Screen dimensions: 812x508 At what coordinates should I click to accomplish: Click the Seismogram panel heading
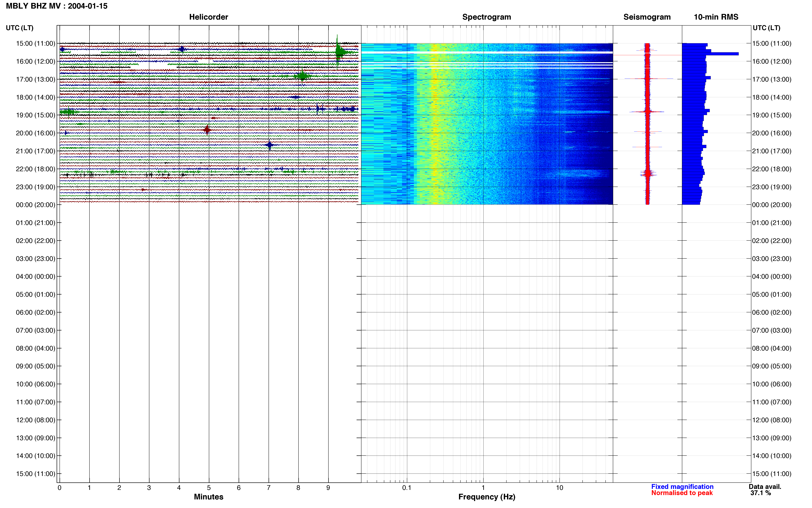tap(647, 17)
